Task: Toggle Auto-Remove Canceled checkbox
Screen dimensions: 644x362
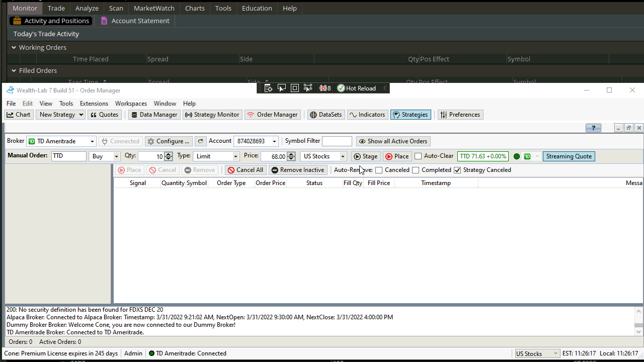Action: (379, 170)
